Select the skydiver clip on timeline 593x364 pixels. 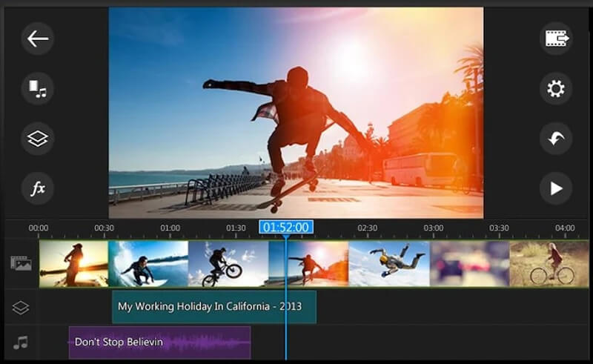coord(389,263)
